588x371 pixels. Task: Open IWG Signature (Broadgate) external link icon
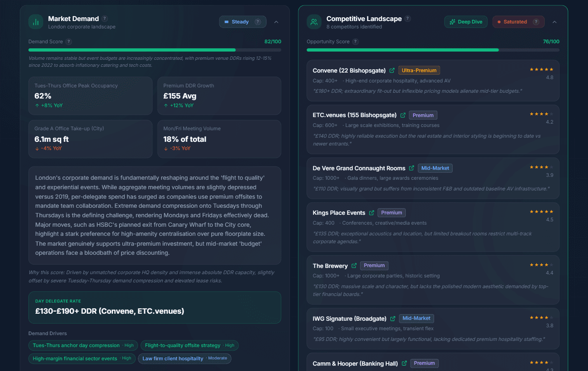pos(393,319)
